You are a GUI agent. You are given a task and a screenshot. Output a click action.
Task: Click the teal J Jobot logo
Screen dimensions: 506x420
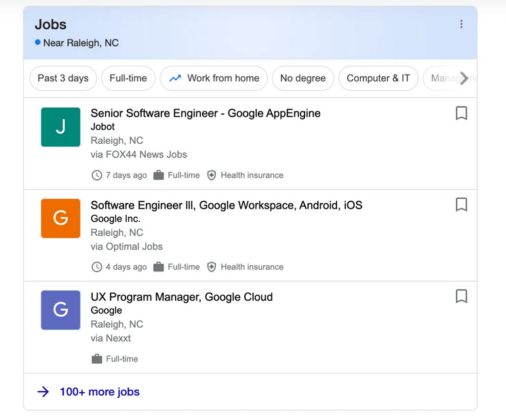(x=60, y=127)
